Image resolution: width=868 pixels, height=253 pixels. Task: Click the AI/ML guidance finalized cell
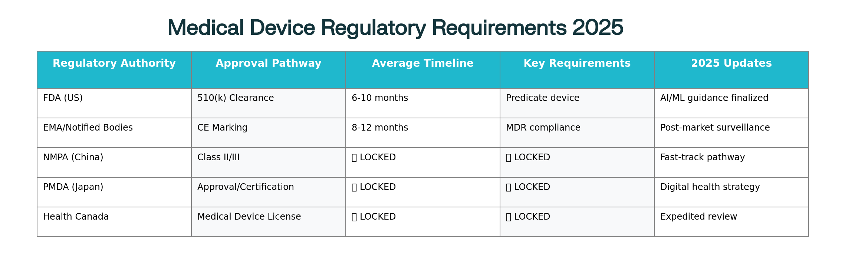tap(714, 98)
